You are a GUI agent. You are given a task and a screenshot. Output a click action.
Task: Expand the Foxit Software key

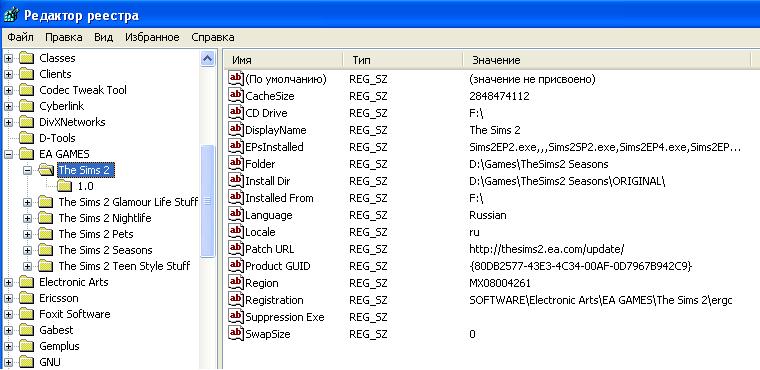8,315
